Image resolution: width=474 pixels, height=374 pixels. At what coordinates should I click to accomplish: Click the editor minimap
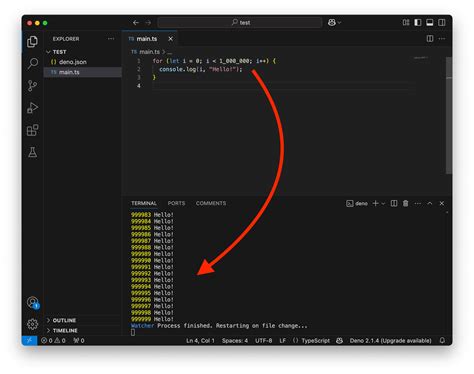click(x=421, y=58)
